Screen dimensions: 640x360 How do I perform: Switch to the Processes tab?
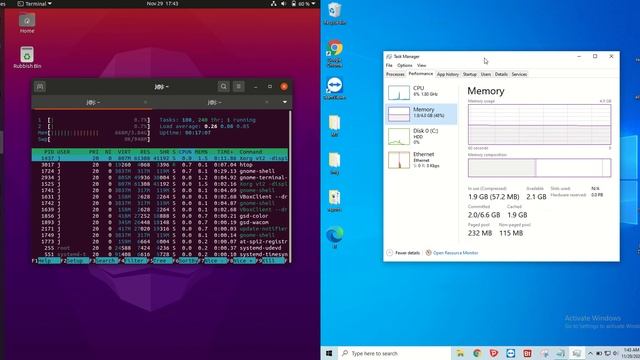(395, 74)
